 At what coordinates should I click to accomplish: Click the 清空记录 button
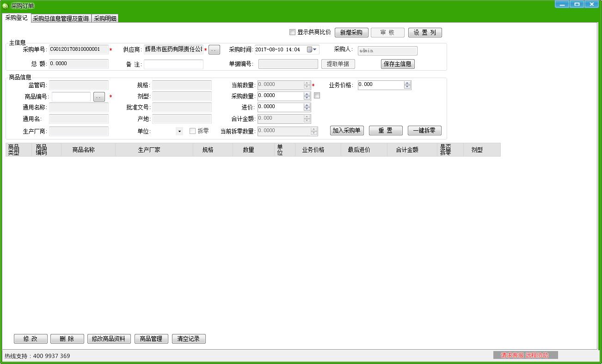[189, 339]
